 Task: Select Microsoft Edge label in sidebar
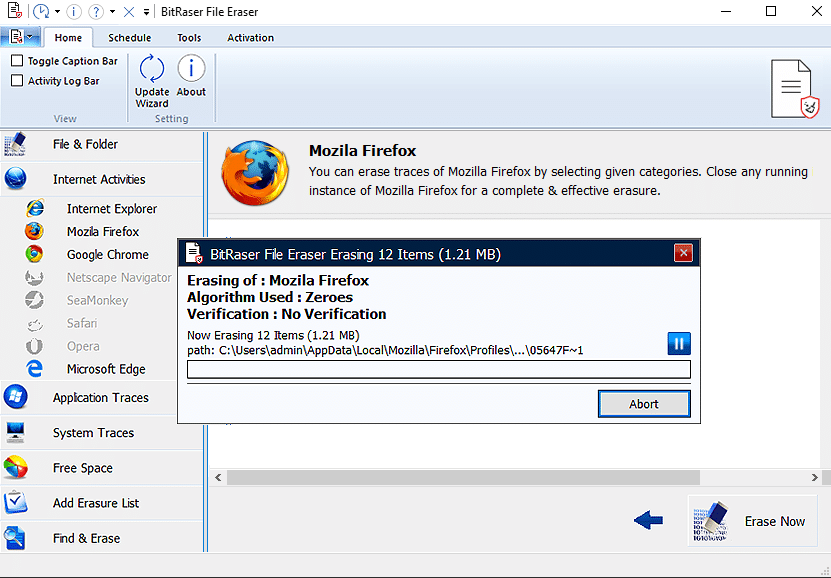point(106,369)
